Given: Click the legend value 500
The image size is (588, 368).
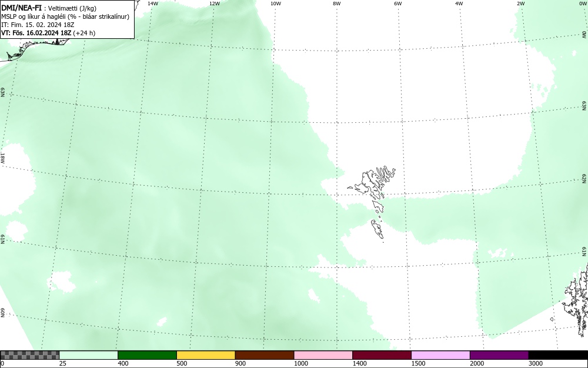Looking at the screenshot, I should tap(182, 363).
